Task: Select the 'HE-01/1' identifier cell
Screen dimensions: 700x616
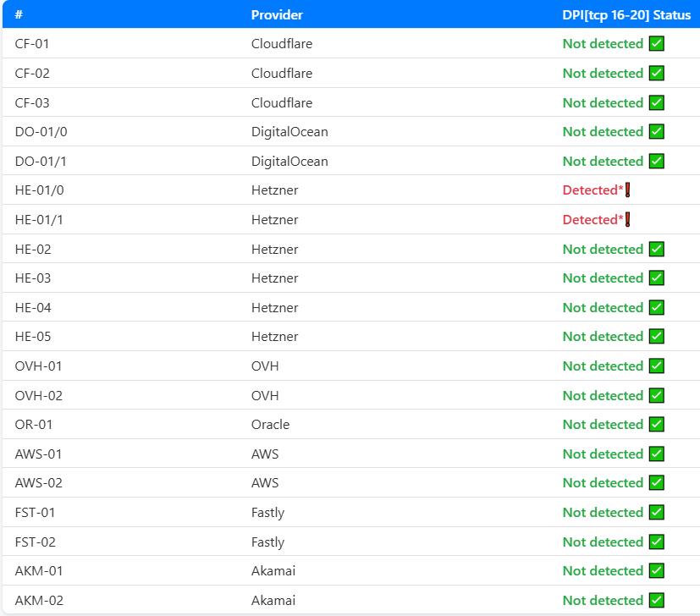Action: [x=39, y=220]
